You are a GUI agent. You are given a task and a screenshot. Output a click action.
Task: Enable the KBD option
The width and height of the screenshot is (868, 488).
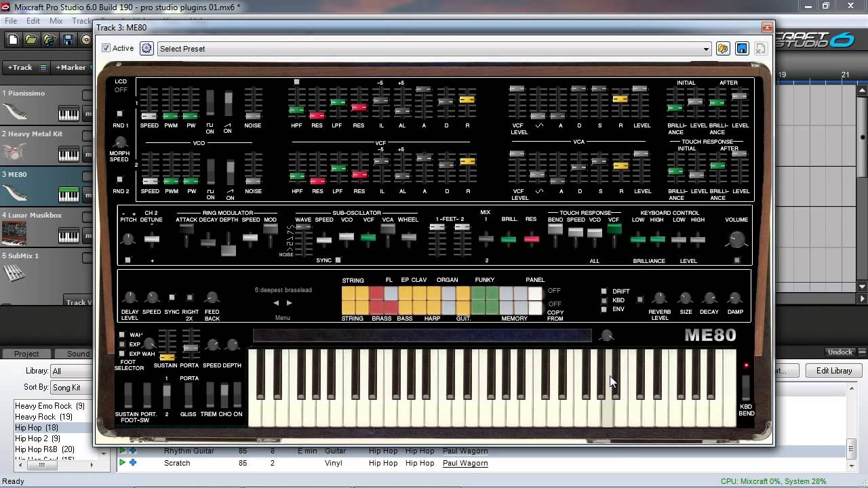pyautogui.click(x=604, y=300)
